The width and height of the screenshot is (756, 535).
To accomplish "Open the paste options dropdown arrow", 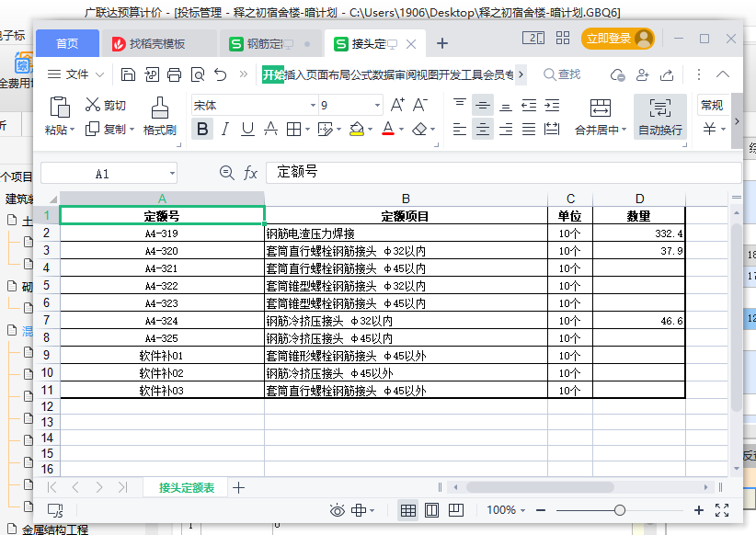I will (73, 130).
